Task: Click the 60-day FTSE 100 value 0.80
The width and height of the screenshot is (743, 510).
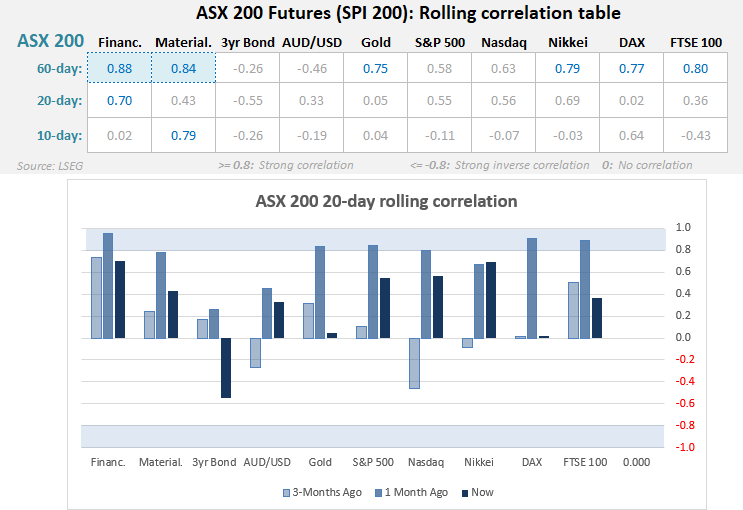Action: [x=697, y=68]
